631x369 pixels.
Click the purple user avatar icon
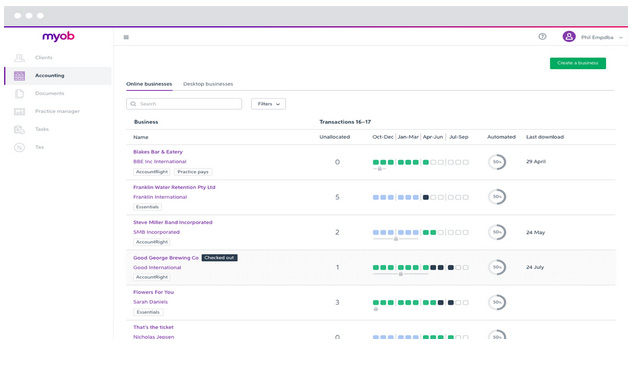(x=569, y=37)
